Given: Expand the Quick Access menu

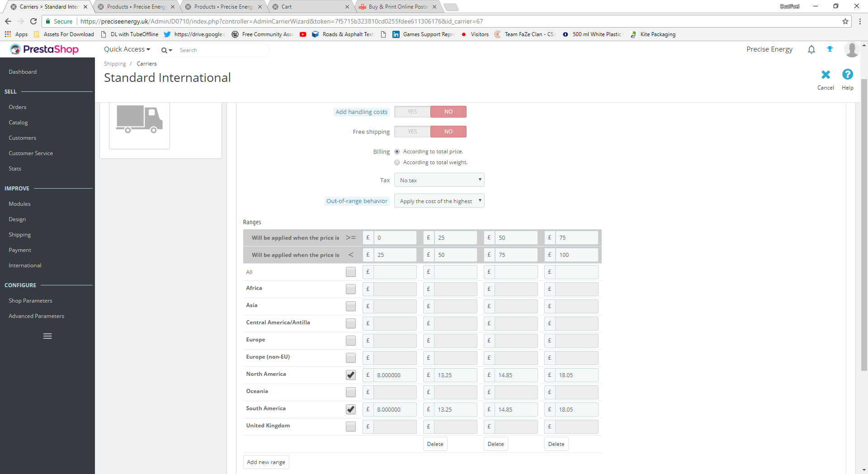Looking at the screenshot, I should pyautogui.click(x=127, y=49).
